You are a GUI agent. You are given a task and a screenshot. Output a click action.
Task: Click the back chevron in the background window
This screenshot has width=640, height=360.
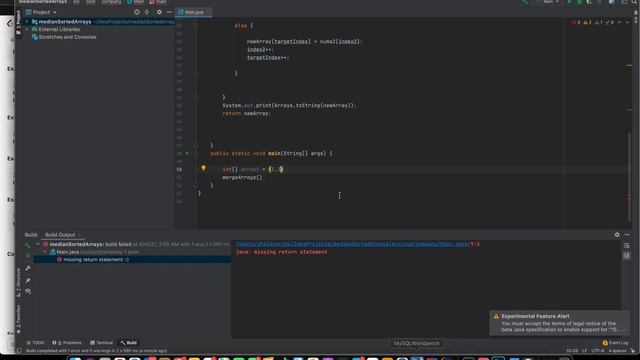click(9, 24)
